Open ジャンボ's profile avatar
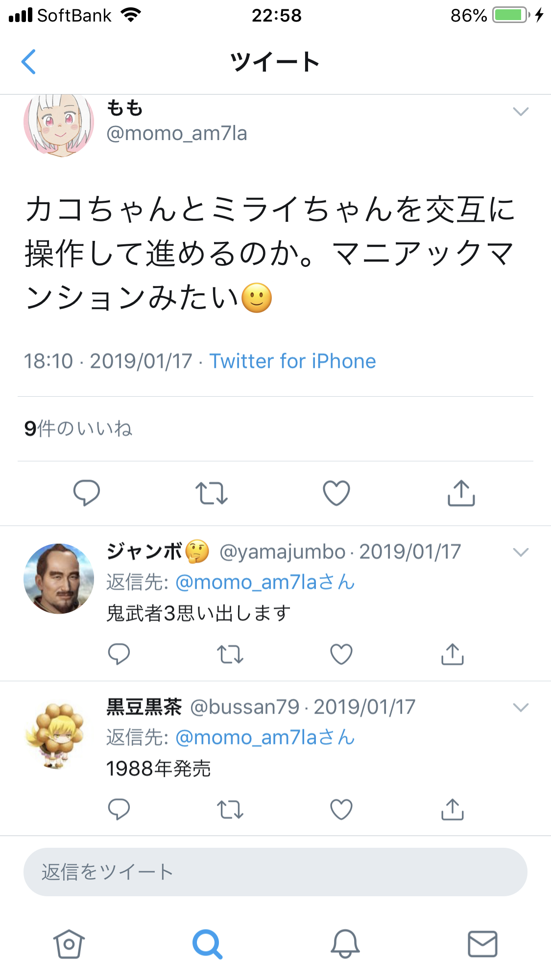This screenshot has height=980, width=551. coord(59,578)
